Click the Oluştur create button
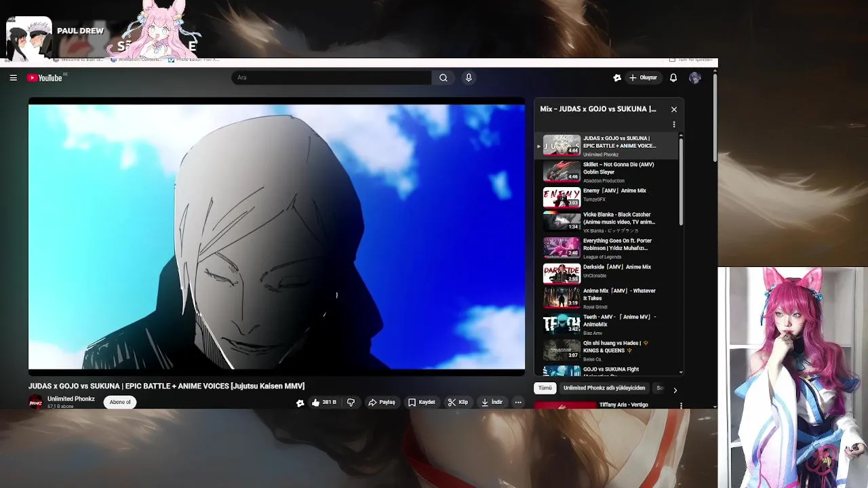This screenshot has width=868, height=488. [x=644, y=78]
